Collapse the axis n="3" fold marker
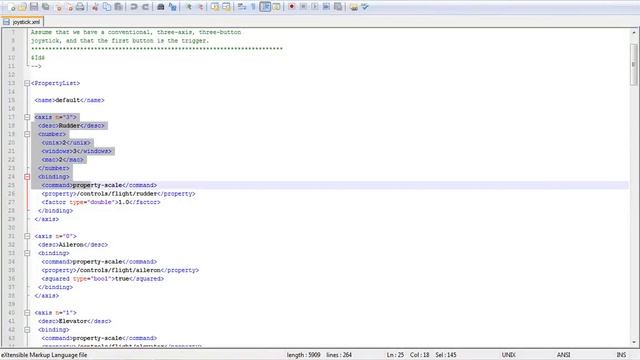The height and width of the screenshot is (360, 640). (27, 117)
